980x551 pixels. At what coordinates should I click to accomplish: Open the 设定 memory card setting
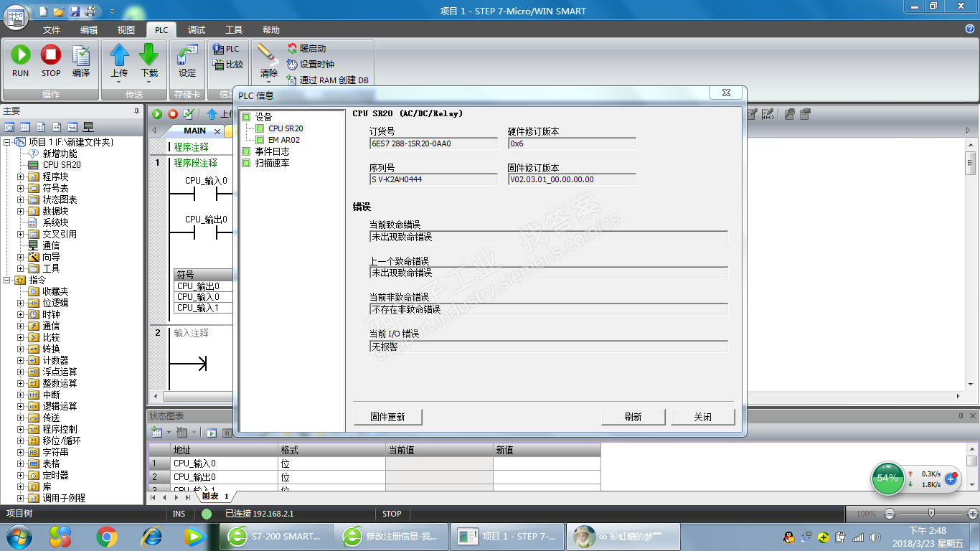click(x=187, y=60)
